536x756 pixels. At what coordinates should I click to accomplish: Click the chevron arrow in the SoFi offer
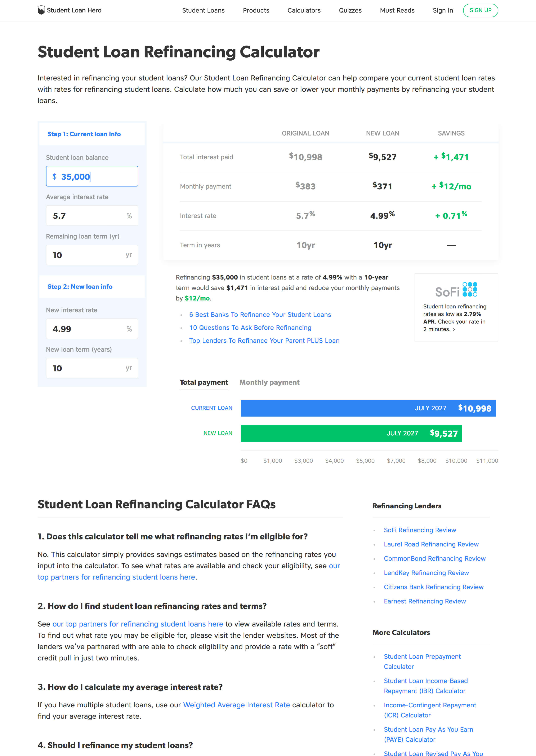coord(454,329)
